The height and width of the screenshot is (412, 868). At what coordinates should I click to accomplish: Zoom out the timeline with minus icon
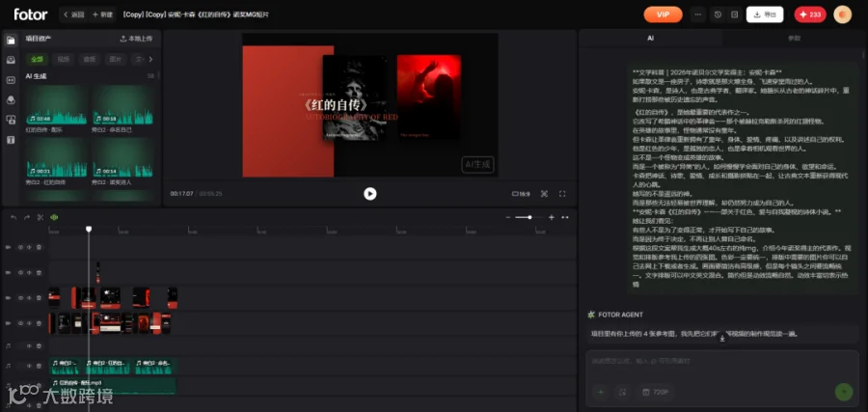(x=508, y=217)
